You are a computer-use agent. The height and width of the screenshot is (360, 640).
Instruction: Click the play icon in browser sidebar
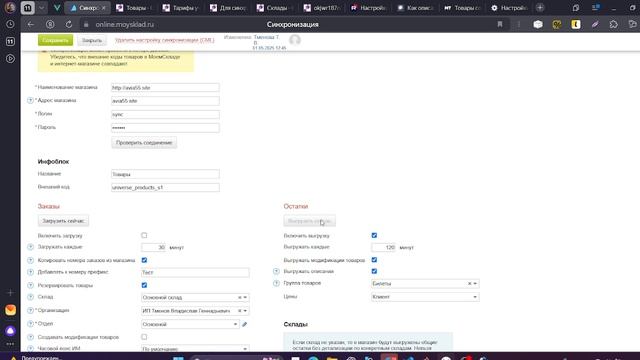click(10, 58)
